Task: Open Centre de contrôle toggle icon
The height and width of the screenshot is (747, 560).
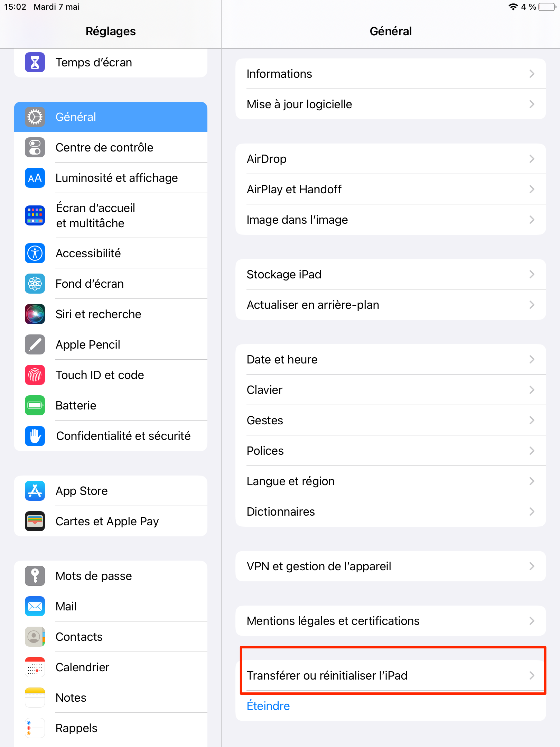Action: (x=35, y=147)
